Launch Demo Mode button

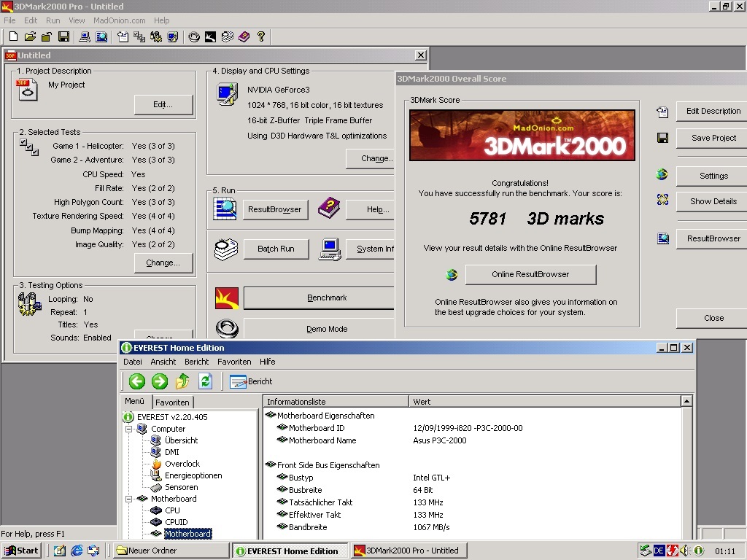pyautogui.click(x=320, y=329)
